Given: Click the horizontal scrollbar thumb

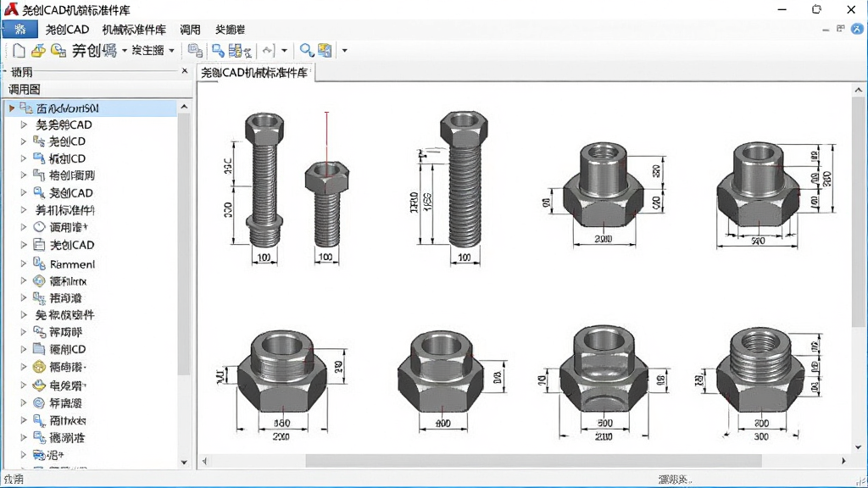Looking at the screenshot, I should point(534,460).
